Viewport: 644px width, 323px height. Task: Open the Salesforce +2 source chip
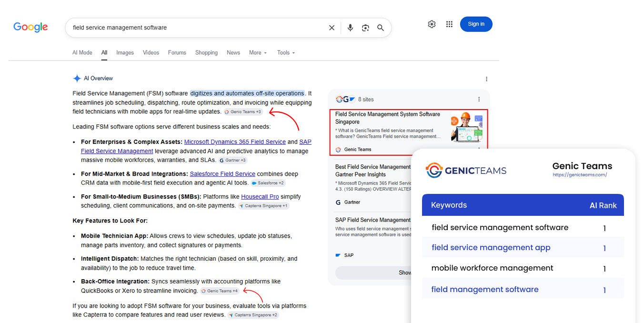pyautogui.click(x=268, y=183)
